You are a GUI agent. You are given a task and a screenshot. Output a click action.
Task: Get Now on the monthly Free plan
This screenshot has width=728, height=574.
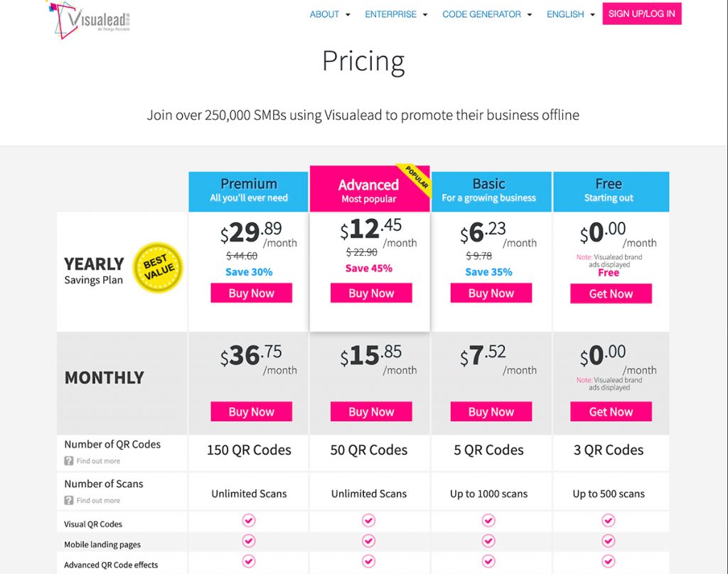point(610,411)
